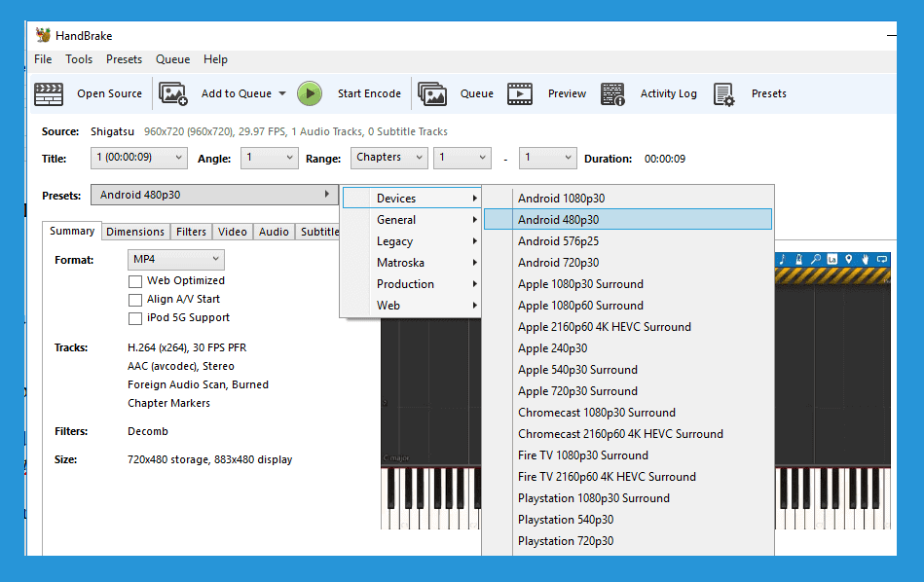
Task: Open the Help menu
Action: (215, 59)
